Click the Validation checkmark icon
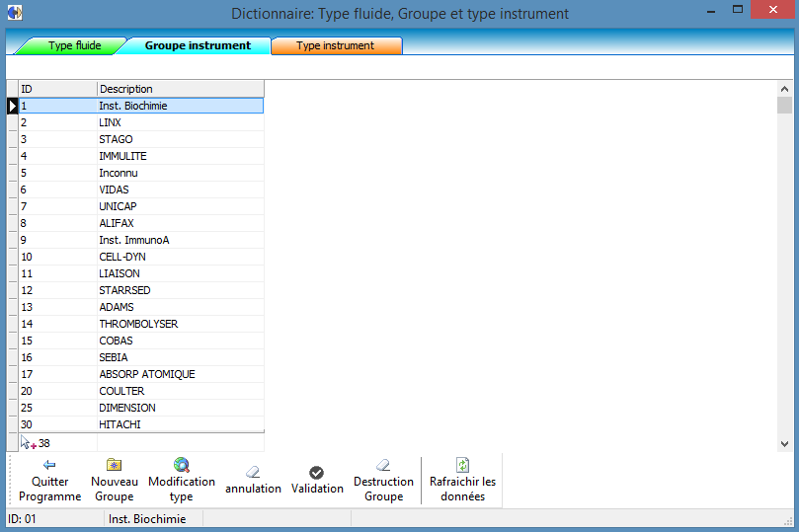The image size is (799, 532). 316,473
